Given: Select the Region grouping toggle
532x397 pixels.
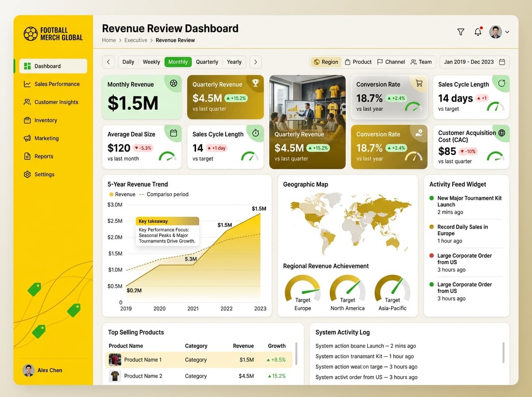Looking at the screenshot, I should (x=326, y=62).
